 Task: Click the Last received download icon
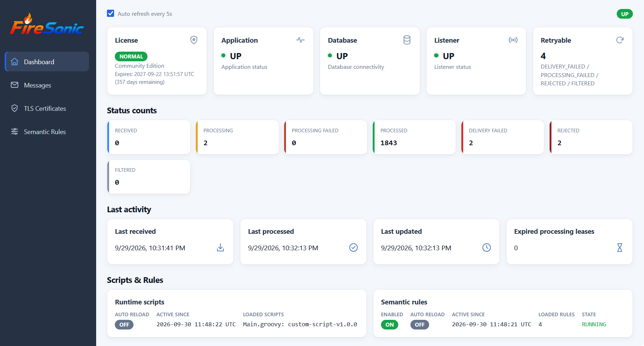[220, 247]
